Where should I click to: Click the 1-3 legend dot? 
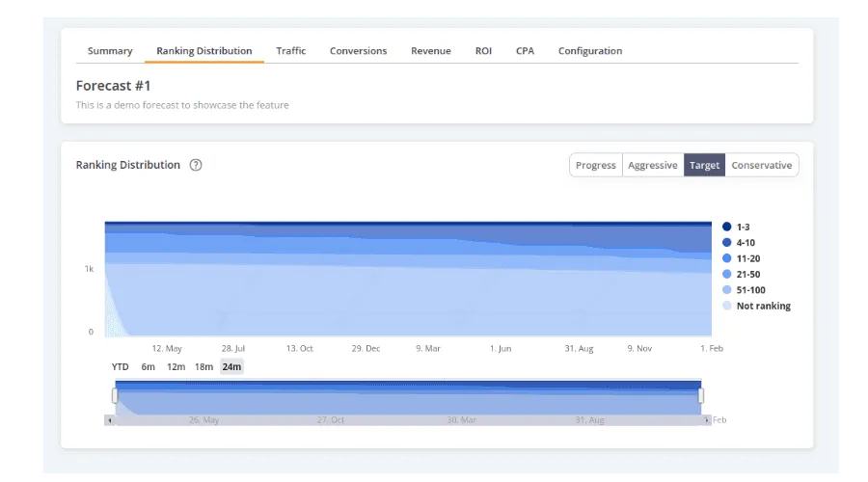coord(726,227)
